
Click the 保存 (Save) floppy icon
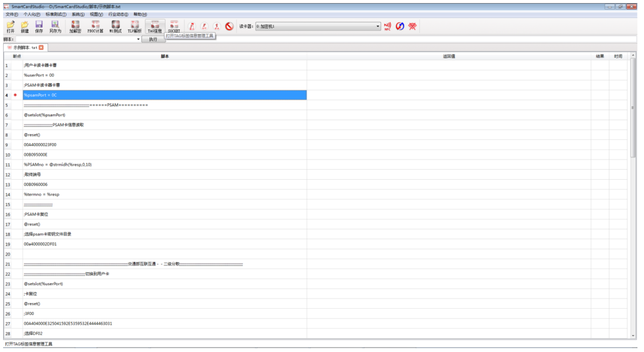coord(39,26)
